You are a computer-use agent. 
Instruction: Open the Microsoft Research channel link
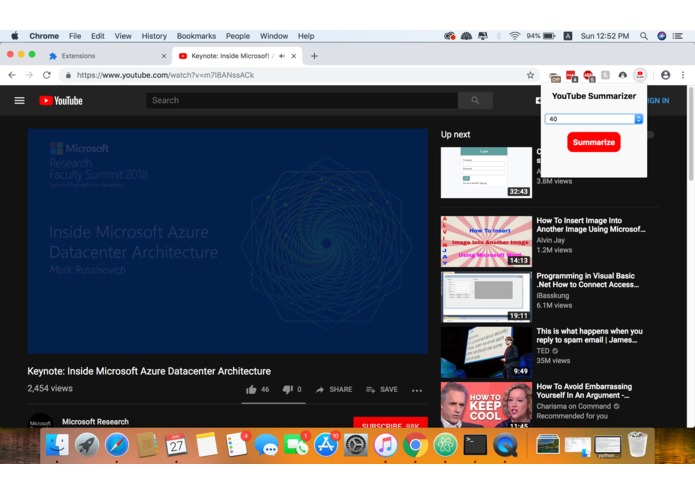click(x=95, y=422)
